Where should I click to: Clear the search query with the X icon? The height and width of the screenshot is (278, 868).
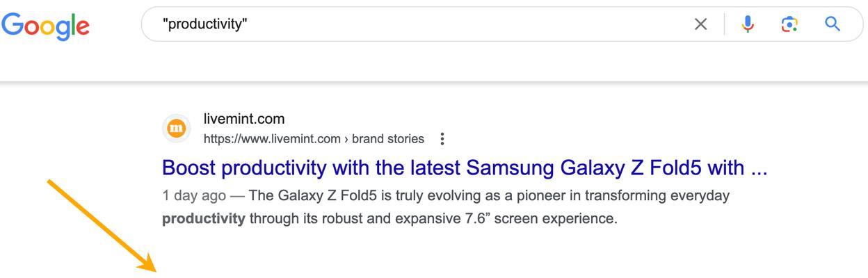point(700,24)
